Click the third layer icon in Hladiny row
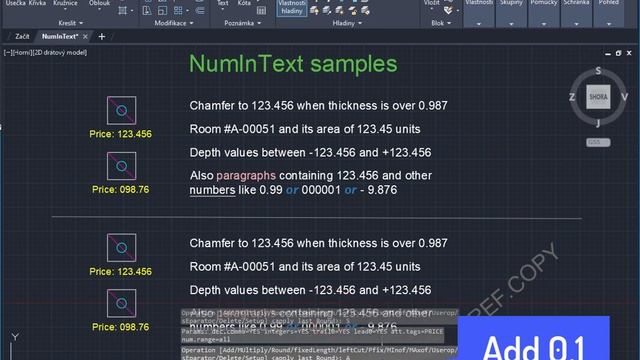This screenshot has width=640, height=360. coord(340,11)
